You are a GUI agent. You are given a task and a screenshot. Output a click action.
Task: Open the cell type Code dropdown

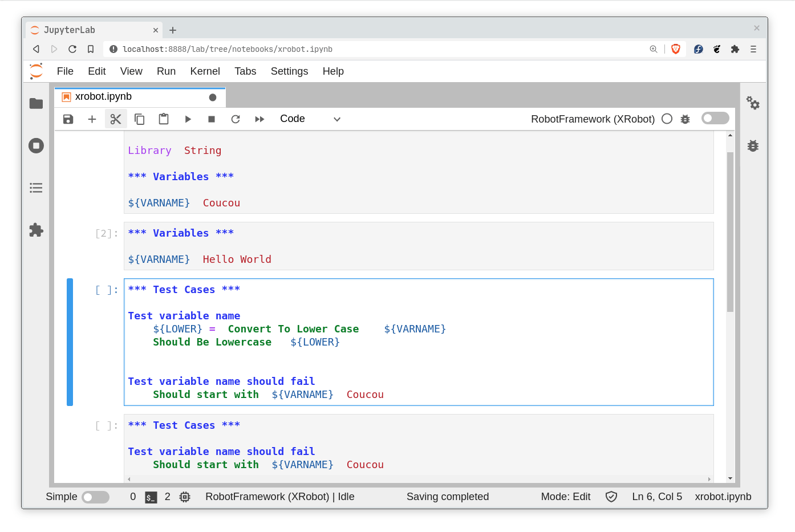[310, 119]
